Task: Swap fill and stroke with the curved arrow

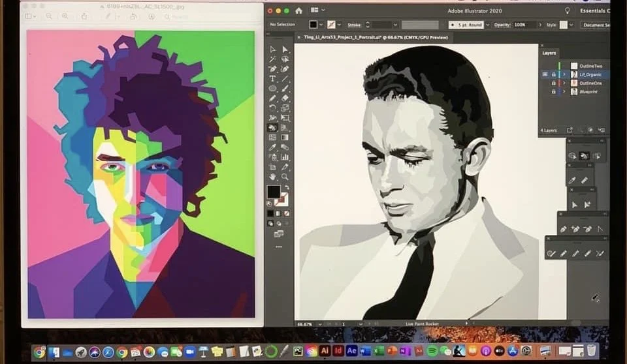Action: (x=287, y=187)
